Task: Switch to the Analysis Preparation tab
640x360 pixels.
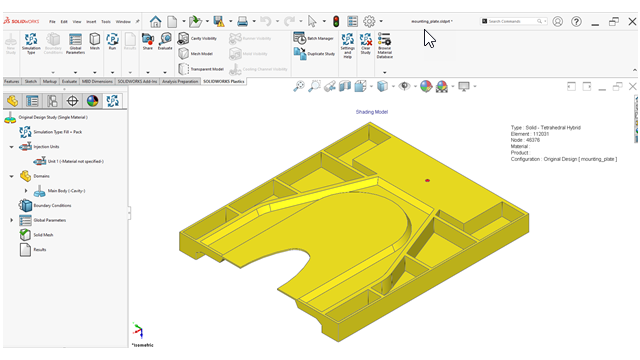Action: click(x=180, y=82)
